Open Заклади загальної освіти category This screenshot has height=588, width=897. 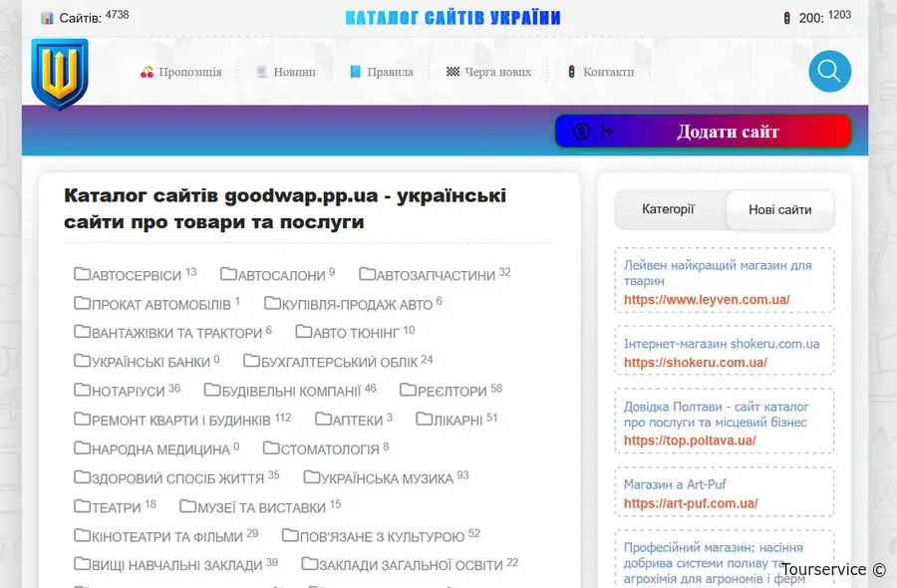410,564
